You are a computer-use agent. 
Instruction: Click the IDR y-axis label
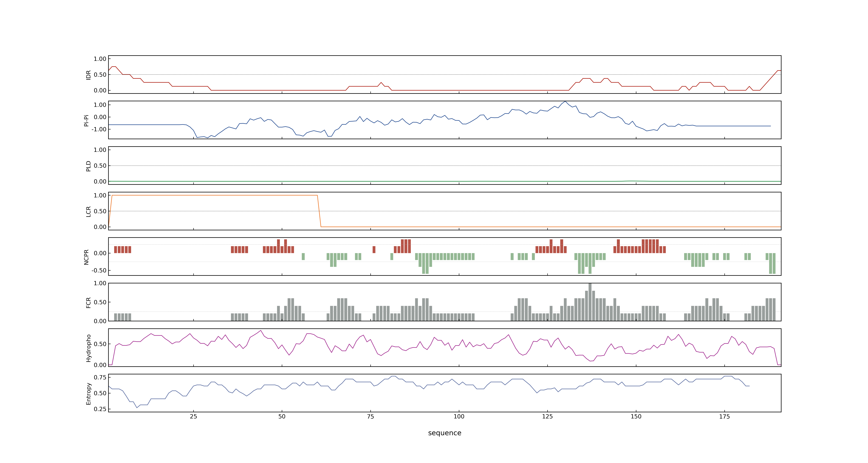(88, 75)
